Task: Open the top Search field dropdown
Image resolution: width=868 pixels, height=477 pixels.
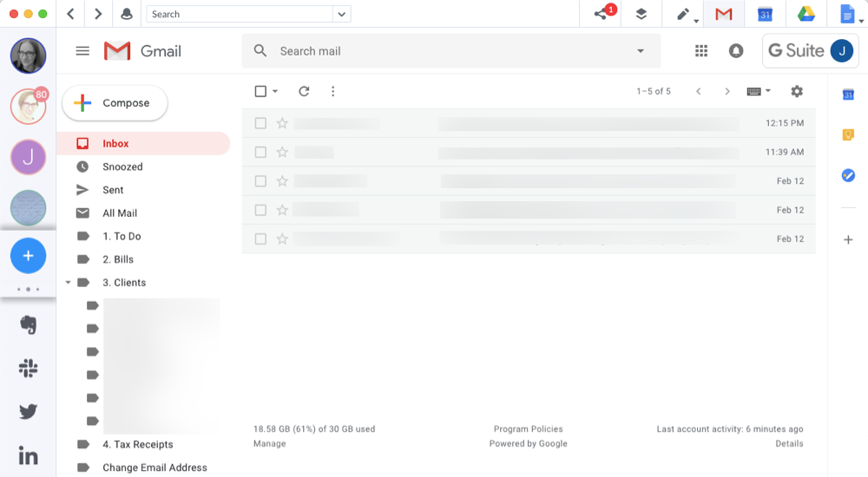Action: [341, 14]
